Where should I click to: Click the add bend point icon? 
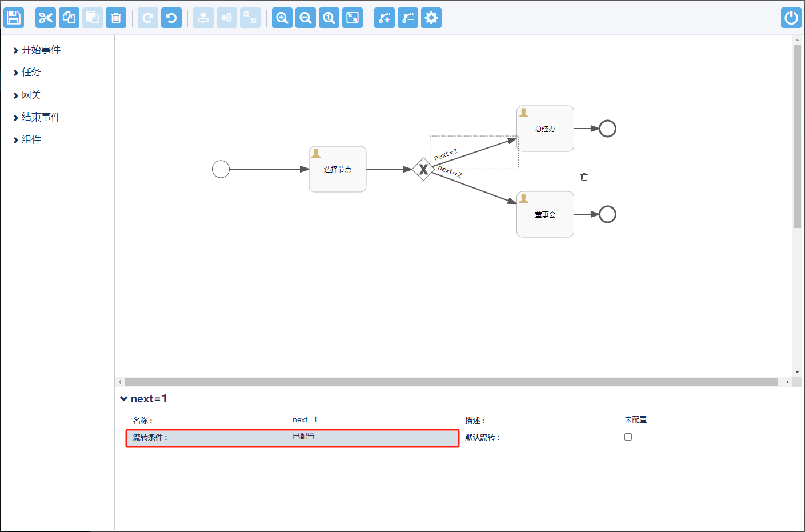pos(385,18)
